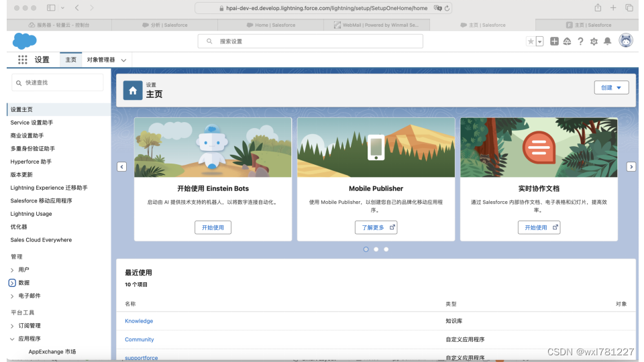This screenshot has height=362, width=644.
Task: Open the help question mark icon
Action: tap(580, 42)
